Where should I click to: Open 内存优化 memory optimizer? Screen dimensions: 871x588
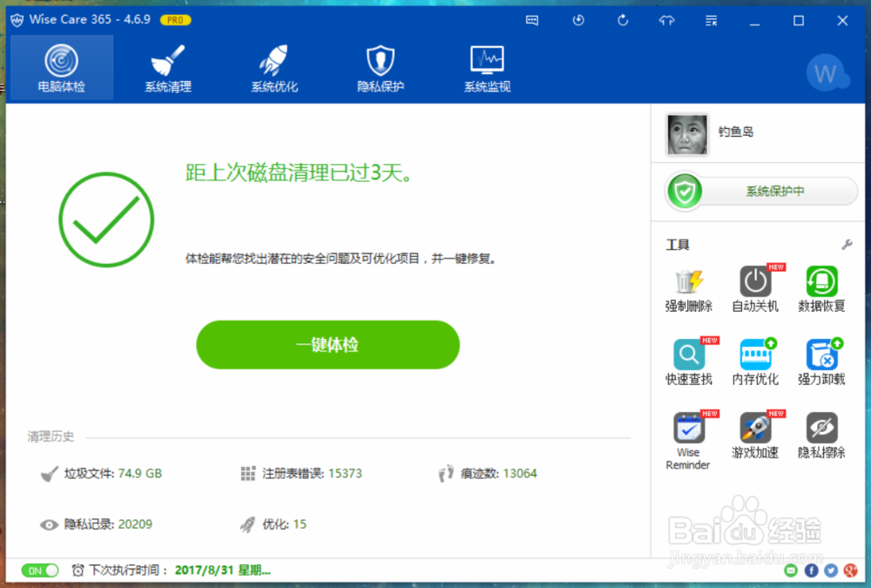pyautogui.click(x=755, y=362)
